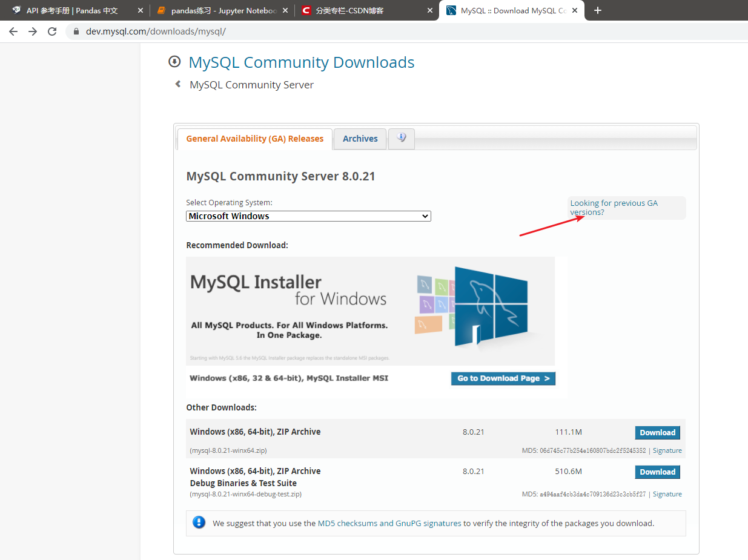
Task: Switch to pandas练习 Jupyter Notebook tab
Action: click(x=225, y=11)
